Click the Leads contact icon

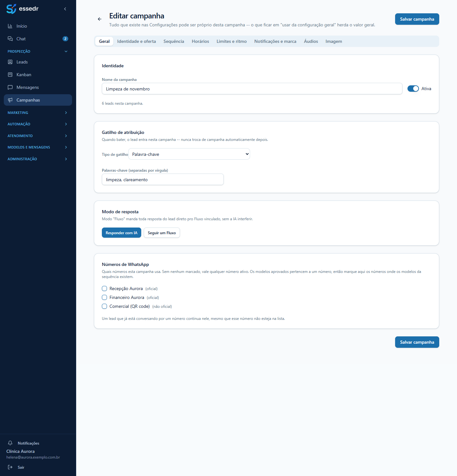click(x=10, y=62)
